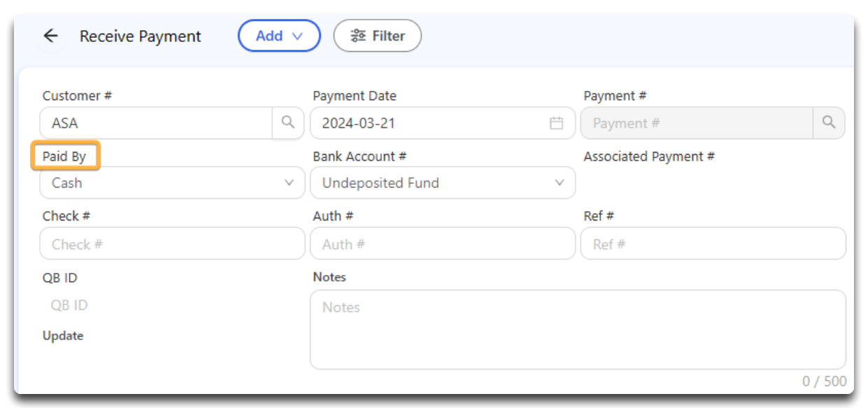
Task: Click into the Check # input
Action: coord(173,244)
